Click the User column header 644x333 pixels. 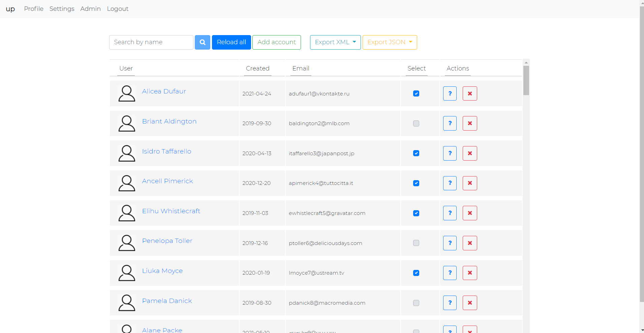pyautogui.click(x=126, y=68)
